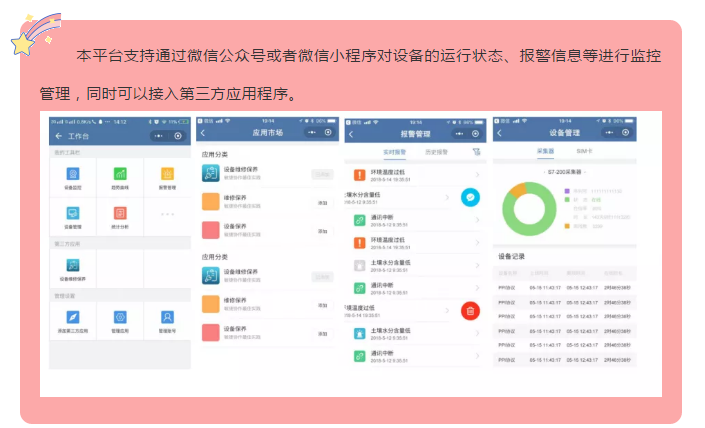
Task: Click 添加 for 维修保养 in the upper 应用分类 list
Action: pyautogui.click(x=323, y=203)
